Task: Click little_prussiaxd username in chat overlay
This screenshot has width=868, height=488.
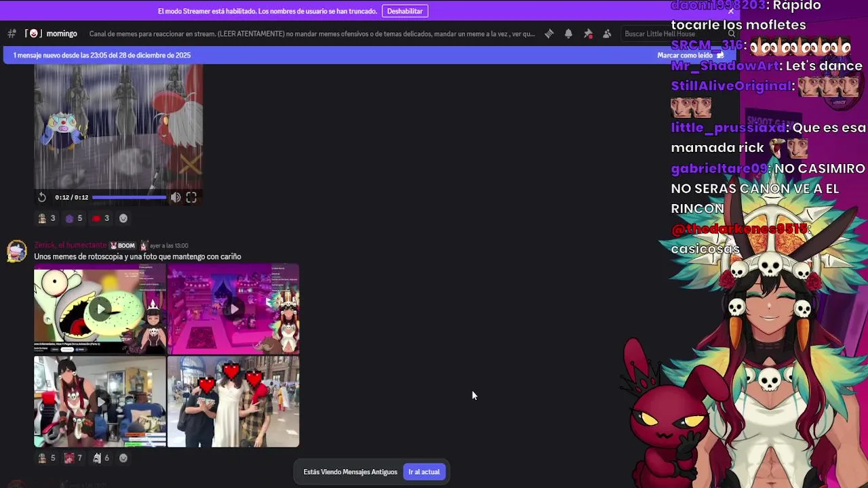Action: point(728,127)
